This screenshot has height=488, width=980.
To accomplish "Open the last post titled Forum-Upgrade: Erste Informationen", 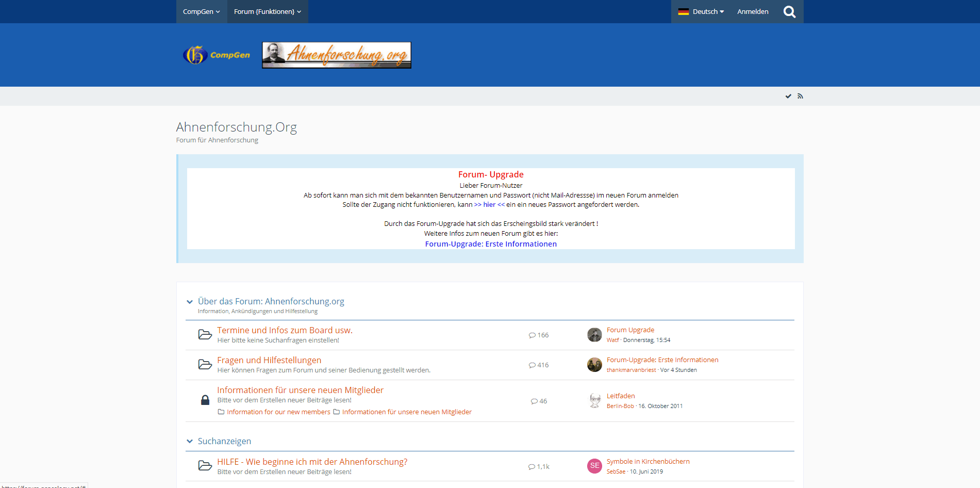I will click(662, 360).
